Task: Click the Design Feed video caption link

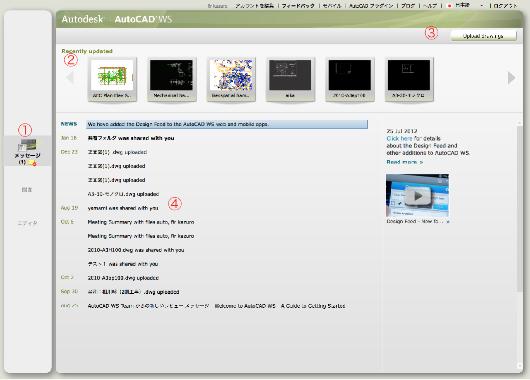Action: click(418, 221)
